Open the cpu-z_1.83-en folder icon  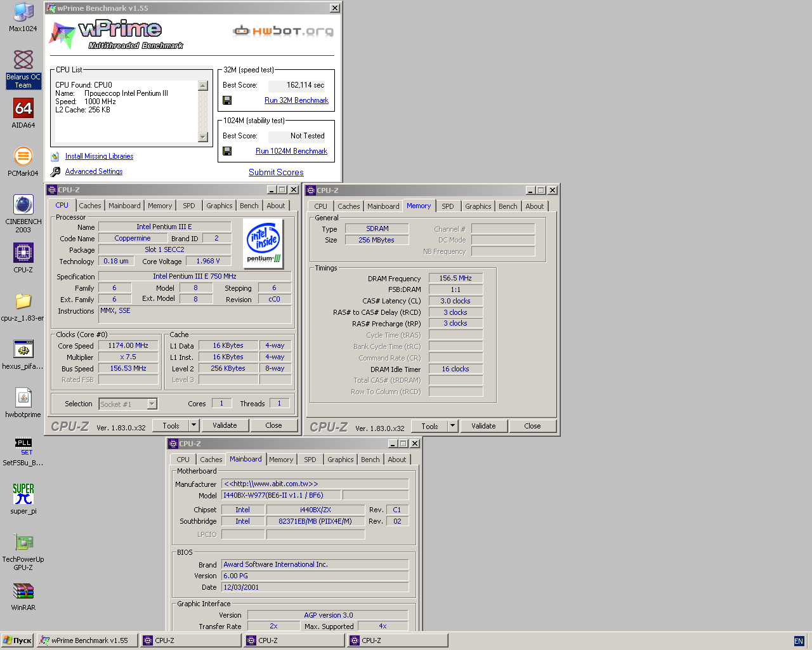(x=23, y=306)
